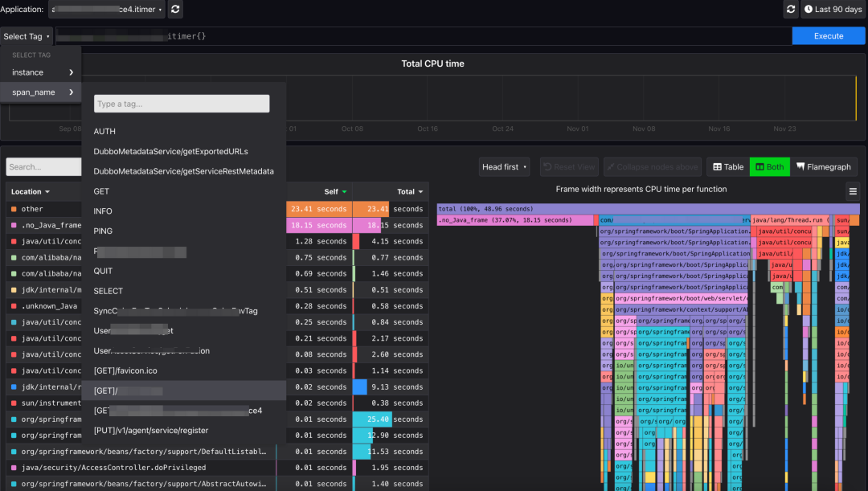Screen dimensions: 868x491
Task: Open the Head first view dropdown
Action: tap(504, 166)
